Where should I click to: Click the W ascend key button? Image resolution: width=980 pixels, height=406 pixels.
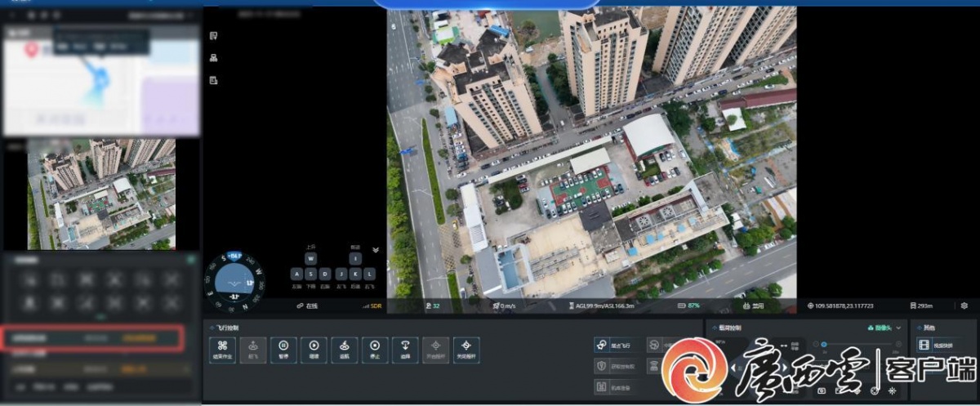pyautogui.click(x=310, y=258)
